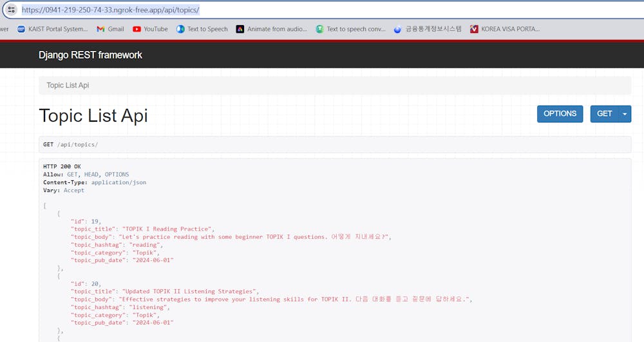This screenshot has width=644, height=342.
Task: Select the "reading" hashtag value
Action: click(x=144, y=245)
